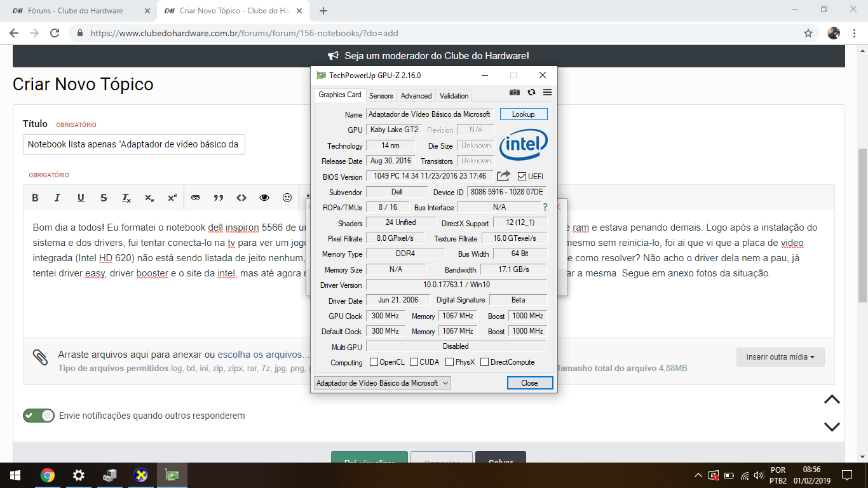Open the Windows Start menu

click(15, 475)
